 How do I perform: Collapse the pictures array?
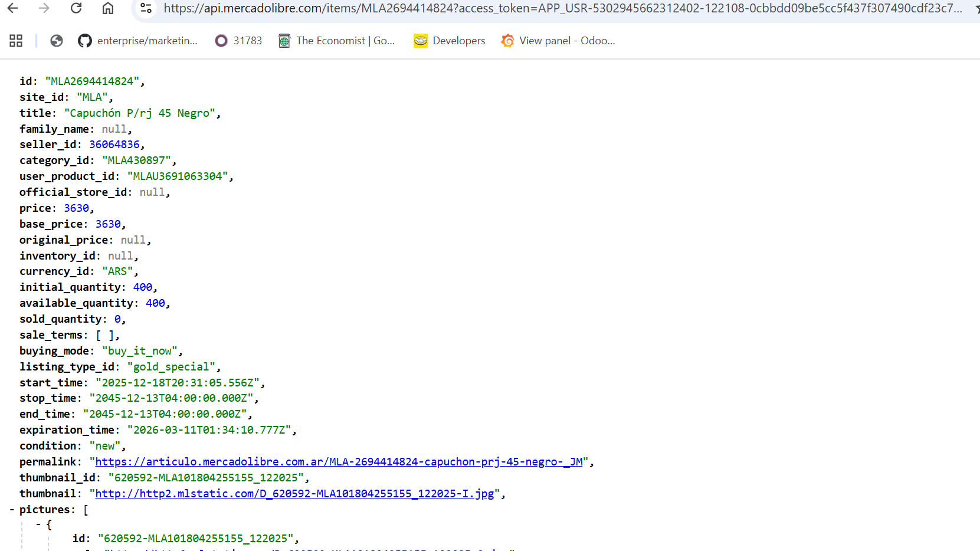12,510
